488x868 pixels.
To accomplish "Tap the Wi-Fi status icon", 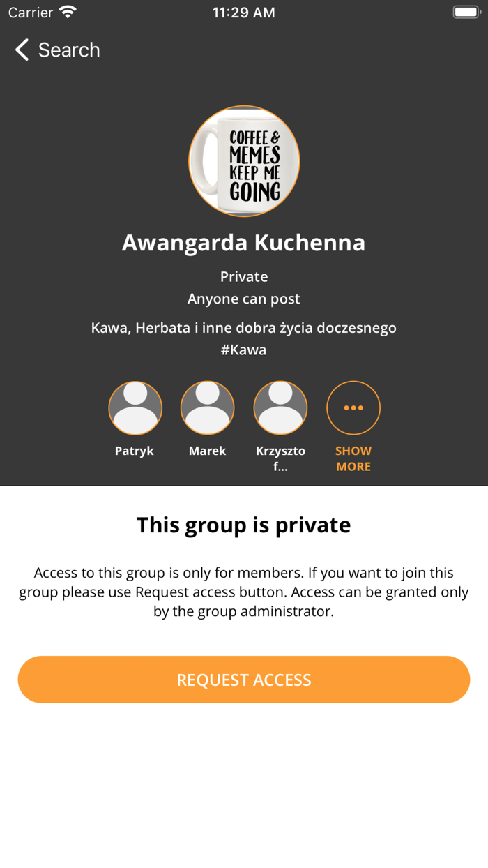I will [x=68, y=13].
